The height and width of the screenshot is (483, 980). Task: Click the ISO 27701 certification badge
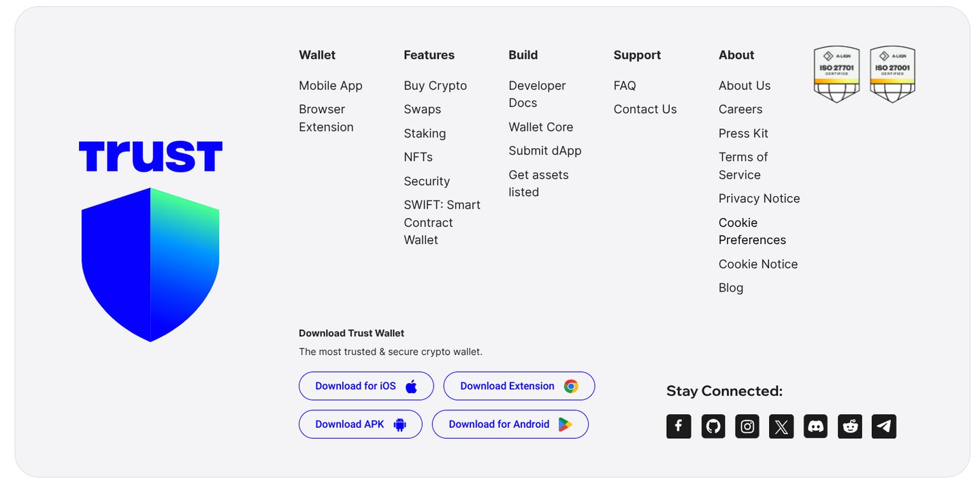click(x=836, y=74)
